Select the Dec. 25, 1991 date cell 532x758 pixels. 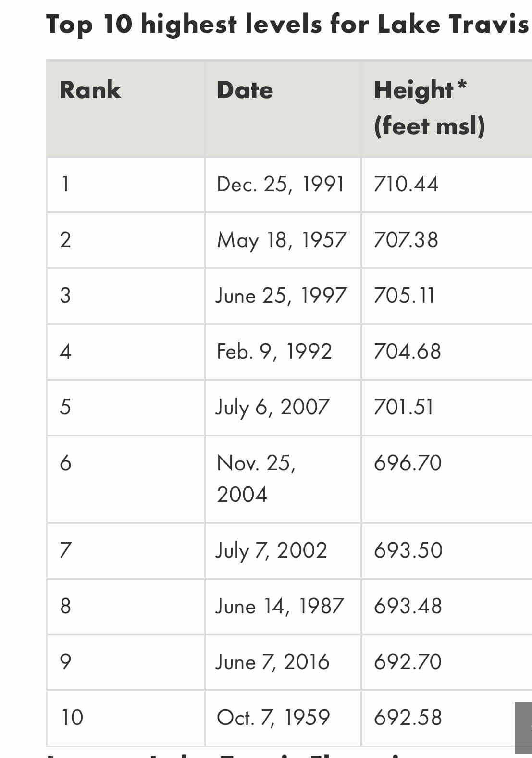tap(280, 184)
